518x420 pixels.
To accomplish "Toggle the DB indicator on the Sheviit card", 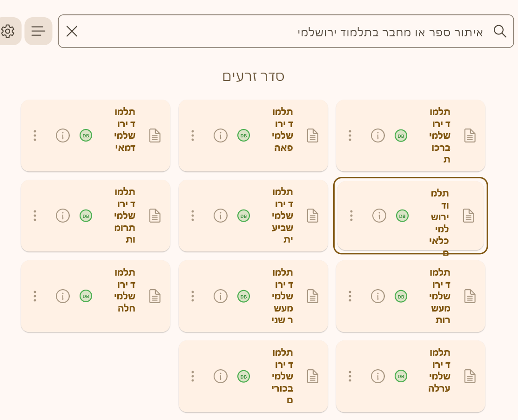I will 243,216.
